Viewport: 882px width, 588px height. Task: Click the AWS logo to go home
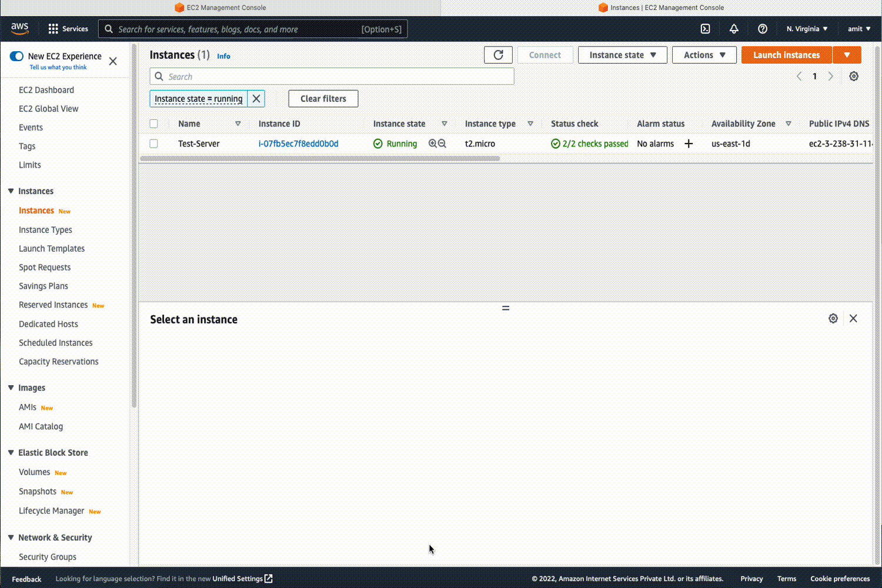19,28
